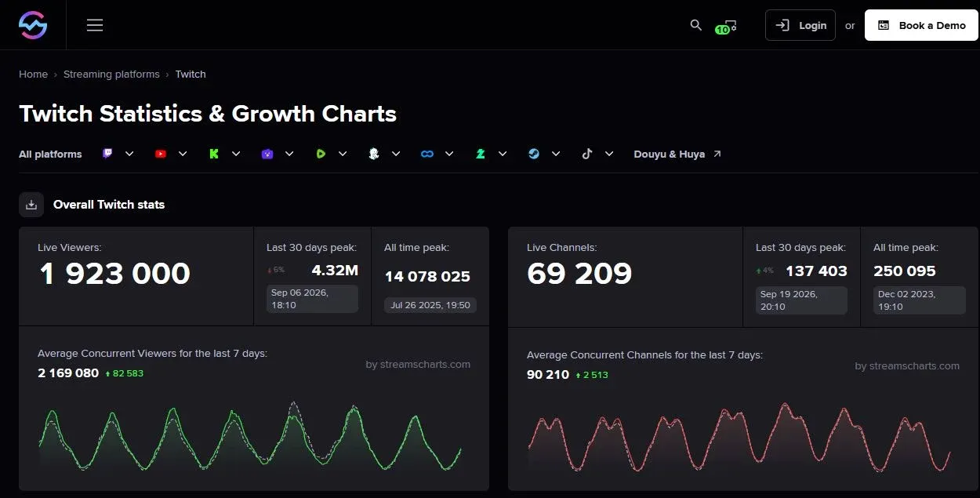The width and height of the screenshot is (980, 498).
Task: Select the purple controller platform icon
Action: pos(267,154)
